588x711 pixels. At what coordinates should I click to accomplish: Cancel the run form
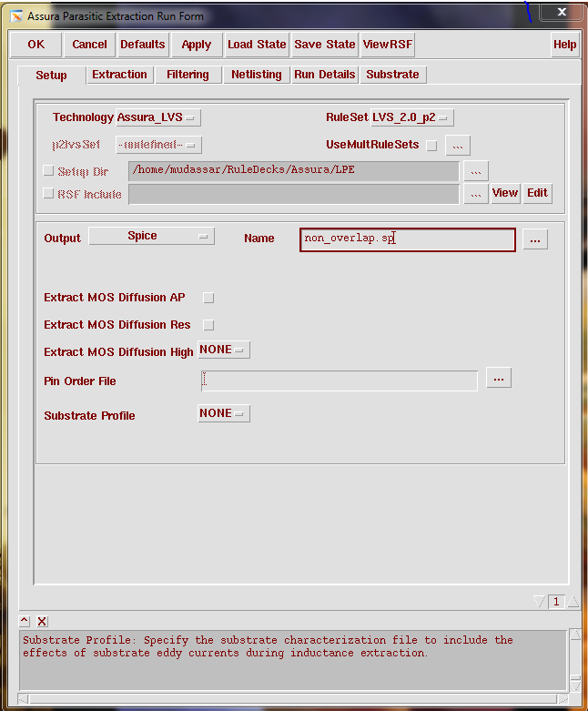(x=89, y=45)
